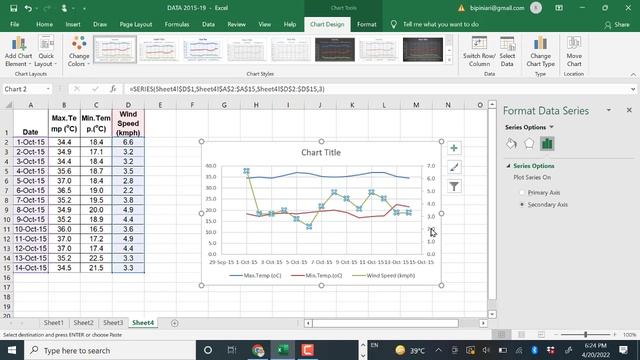Show hidden system tray icons
The height and width of the screenshot is (360, 640).
[438, 350]
